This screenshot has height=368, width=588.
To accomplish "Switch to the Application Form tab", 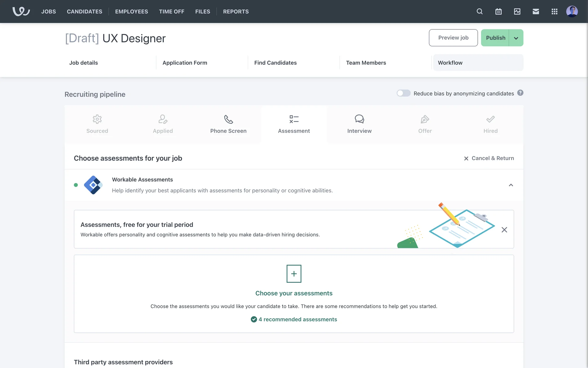I will [185, 63].
